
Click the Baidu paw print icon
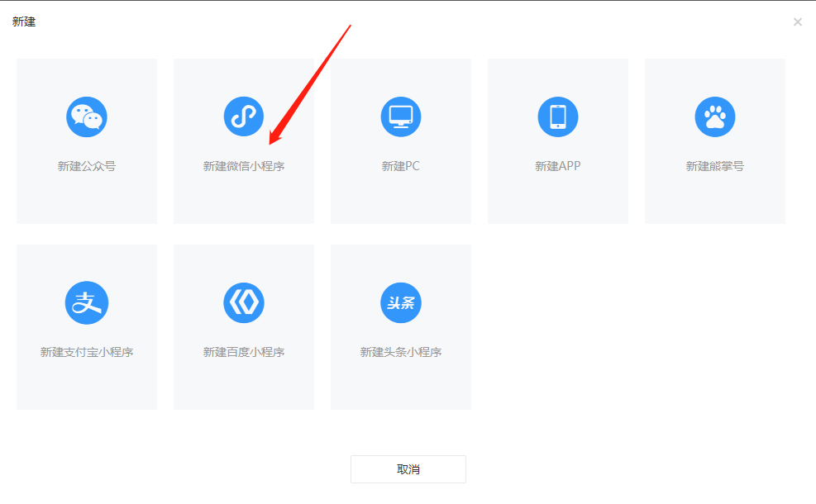coord(715,117)
